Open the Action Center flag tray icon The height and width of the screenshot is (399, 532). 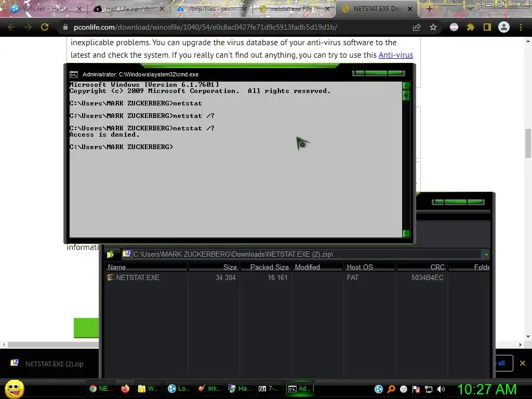tap(416, 389)
